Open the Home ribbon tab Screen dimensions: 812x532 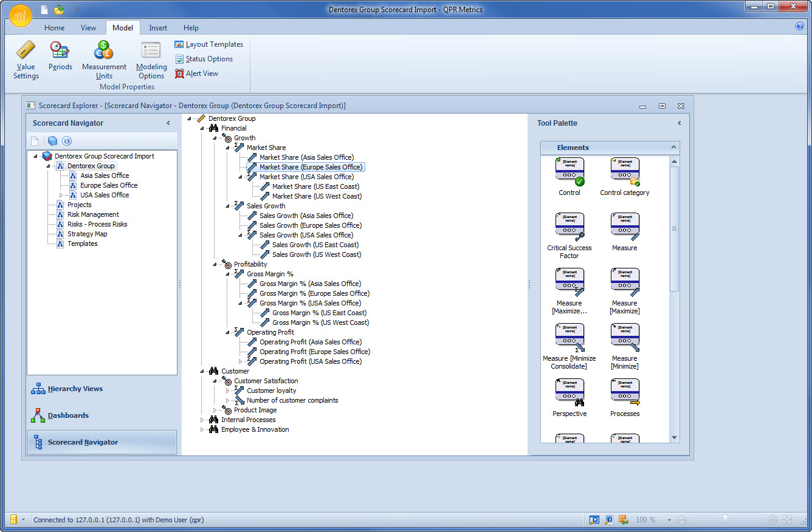pyautogui.click(x=54, y=28)
